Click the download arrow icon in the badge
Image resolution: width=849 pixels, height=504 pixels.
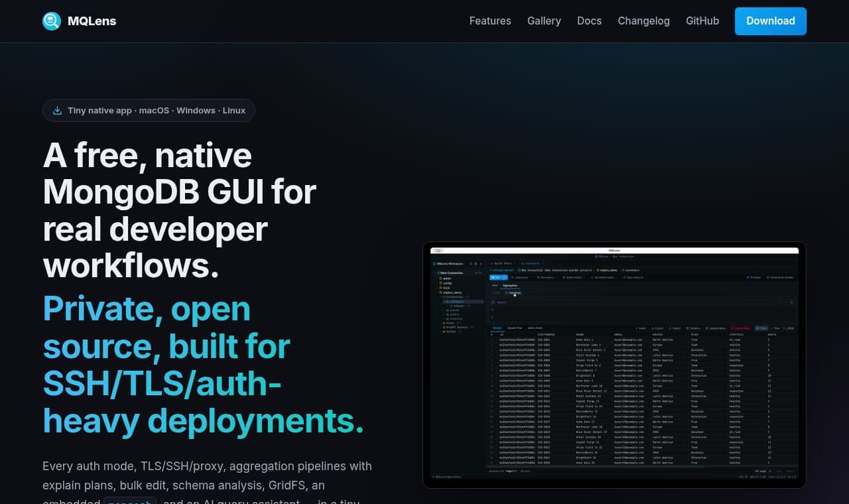(x=58, y=111)
